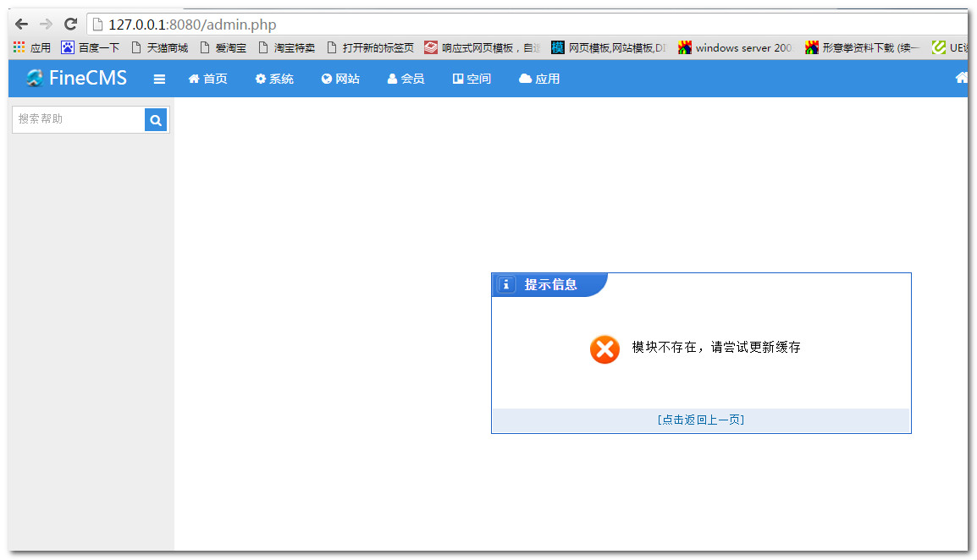This screenshot has width=977, height=560.
Task: Click the FineCMS logo
Action: tap(76, 79)
